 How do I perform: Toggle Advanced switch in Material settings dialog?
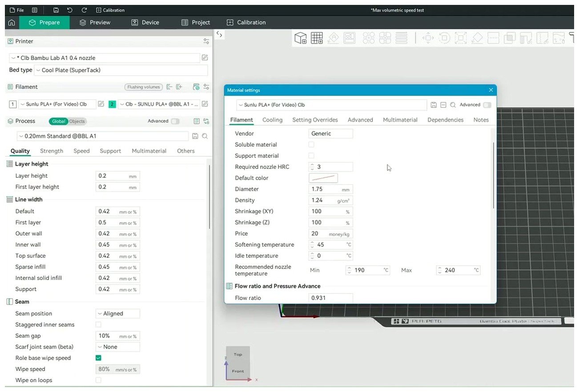(487, 105)
